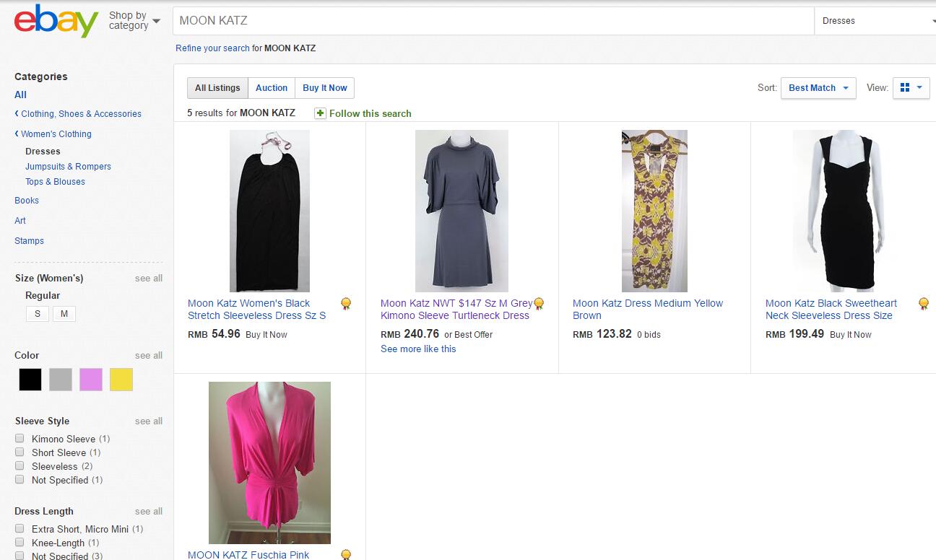Screen dimensions: 936x560
Task: Open Moon Katz Grey Kimono Sleeve Turtleneck Dress listing
Action: pos(456,310)
